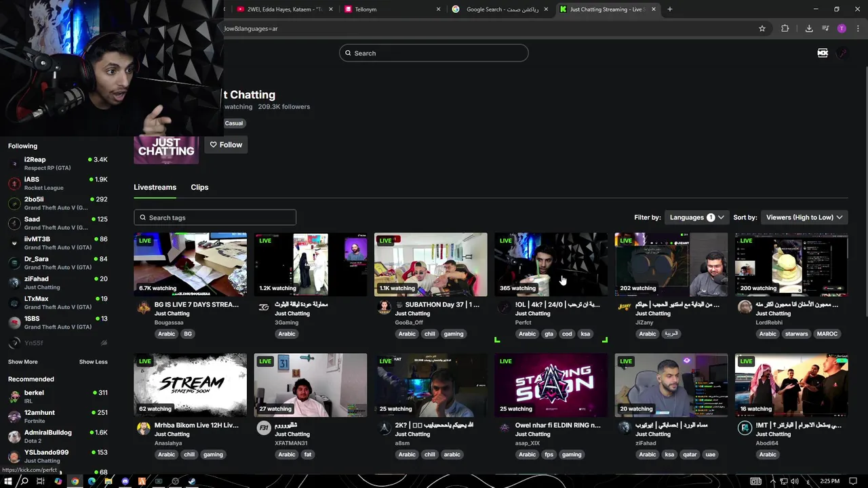This screenshot has height=488, width=868.
Task: Bookmark this page with the star icon
Action: pos(762,28)
